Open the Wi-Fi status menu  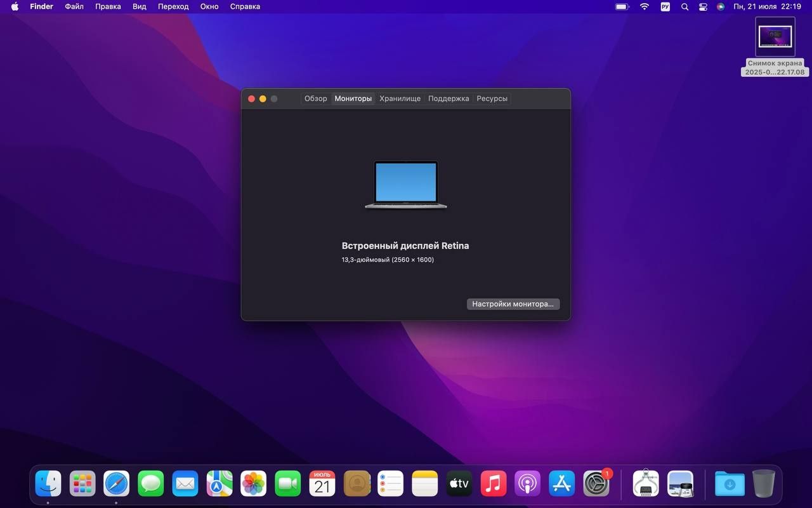645,6
